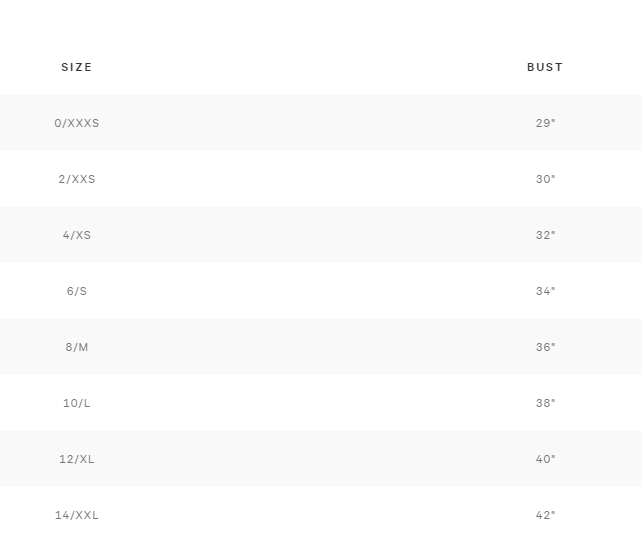Click the 14/XXL size label
Image resolution: width=642 pixels, height=551 pixels.
[77, 515]
